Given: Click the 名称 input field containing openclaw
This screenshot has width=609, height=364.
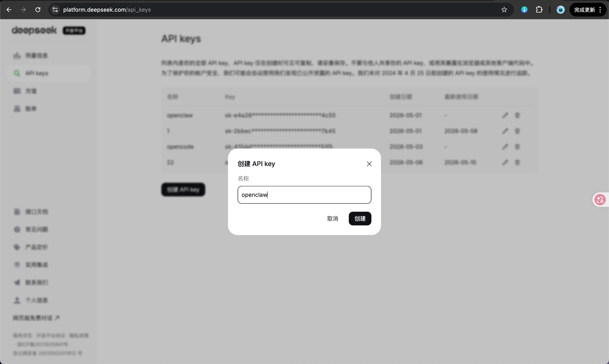Looking at the screenshot, I should [304, 195].
